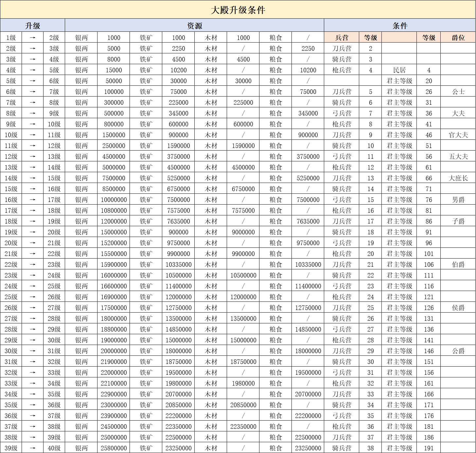Click the 爵位 column header

458,38
